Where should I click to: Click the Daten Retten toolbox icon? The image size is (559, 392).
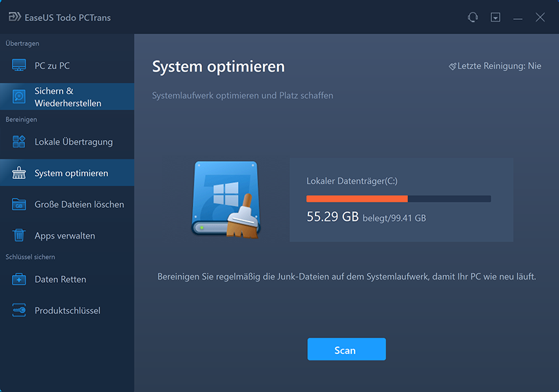pyautogui.click(x=19, y=280)
